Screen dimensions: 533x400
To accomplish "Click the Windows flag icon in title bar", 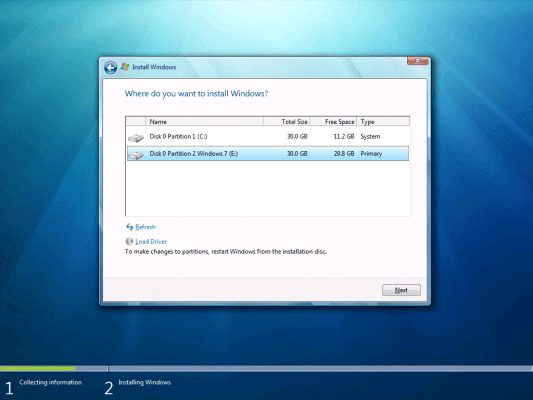I will pos(125,67).
